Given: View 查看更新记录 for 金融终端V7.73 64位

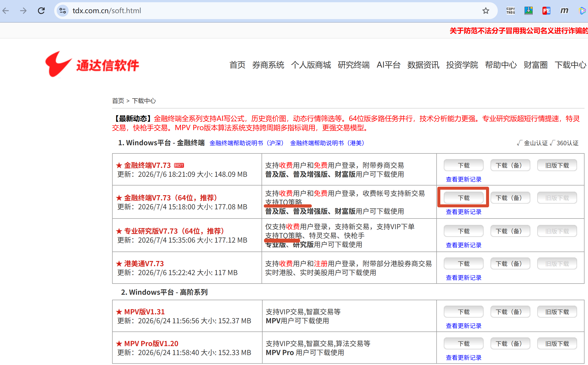Looking at the screenshot, I should [x=464, y=212].
